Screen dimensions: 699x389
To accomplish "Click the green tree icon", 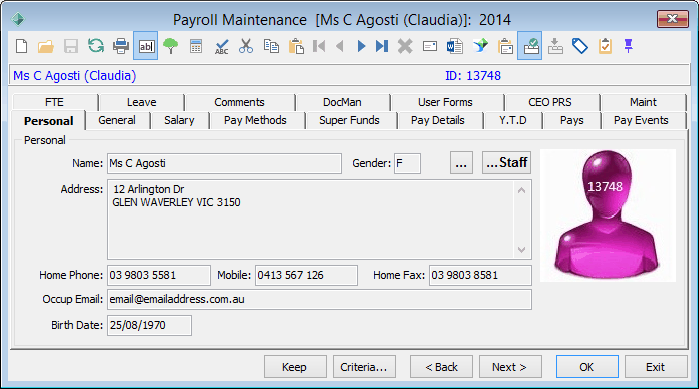I will 170,46.
